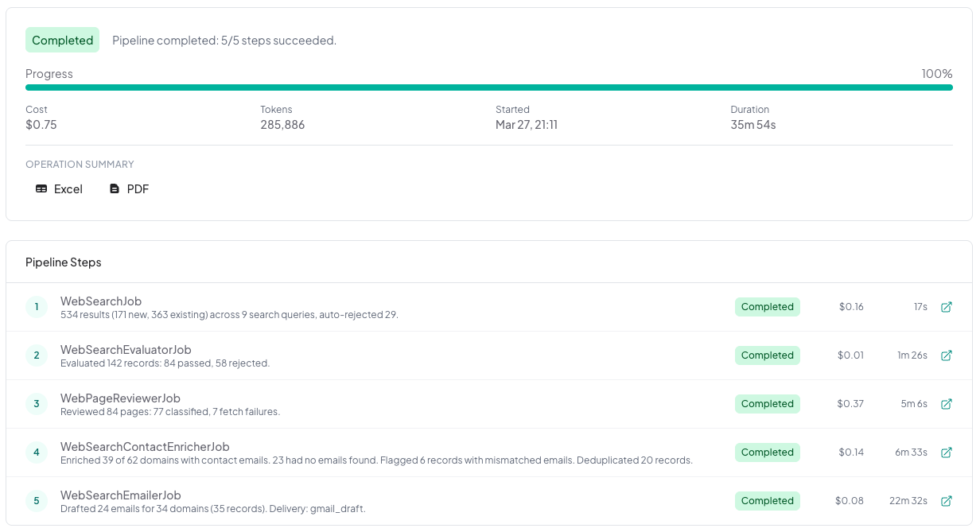This screenshot has width=980, height=532.
Task: Open WebSearchContactEnricherJob external link icon
Action: point(947,452)
